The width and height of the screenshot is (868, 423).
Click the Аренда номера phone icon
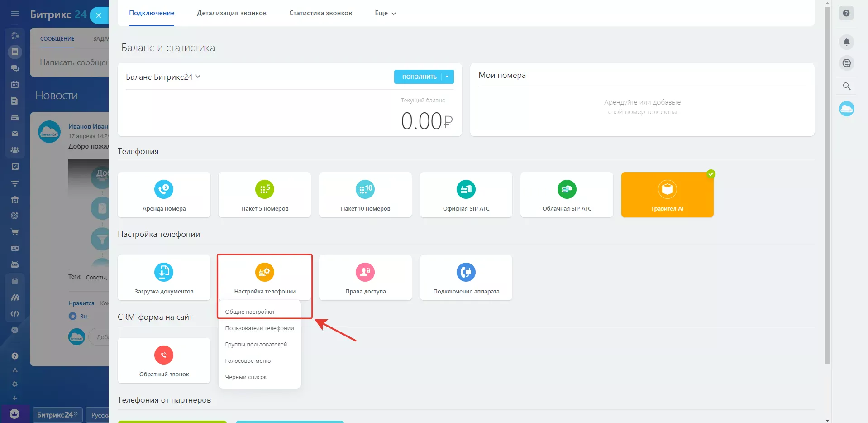164,189
